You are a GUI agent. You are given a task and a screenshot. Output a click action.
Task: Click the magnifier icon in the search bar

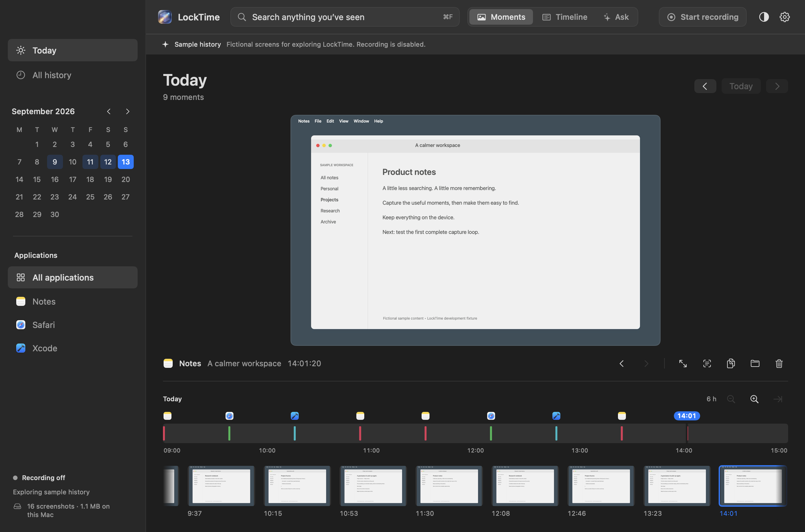242,17
